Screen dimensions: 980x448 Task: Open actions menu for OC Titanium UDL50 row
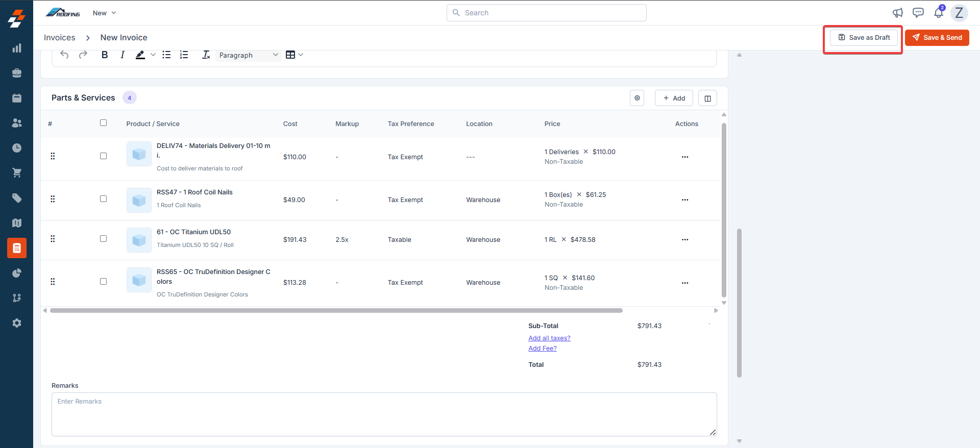[685, 240]
